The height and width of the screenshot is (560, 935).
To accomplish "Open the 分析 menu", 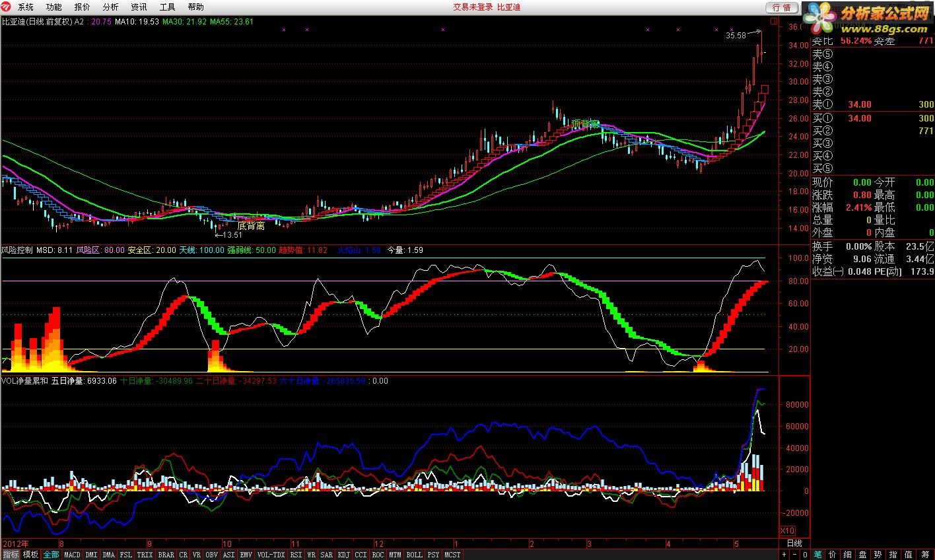I will click(x=111, y=7).
